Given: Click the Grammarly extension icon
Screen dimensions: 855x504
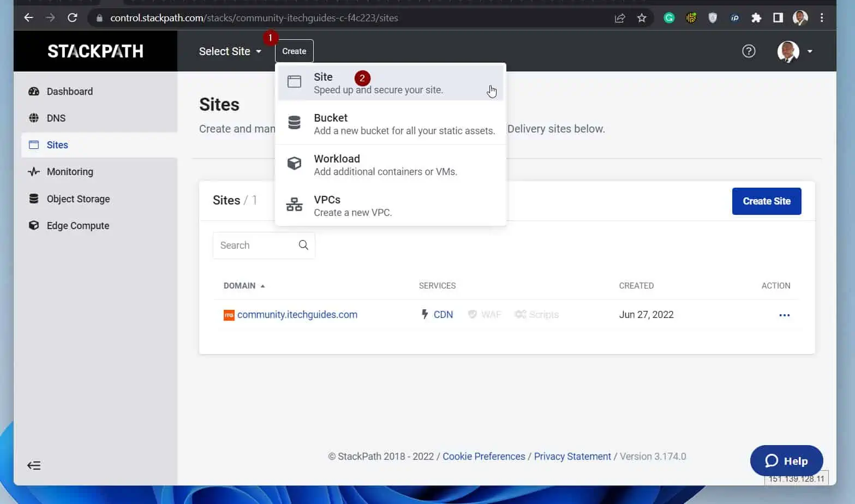Looking at the screenshot, I should [x=669, y=18].
